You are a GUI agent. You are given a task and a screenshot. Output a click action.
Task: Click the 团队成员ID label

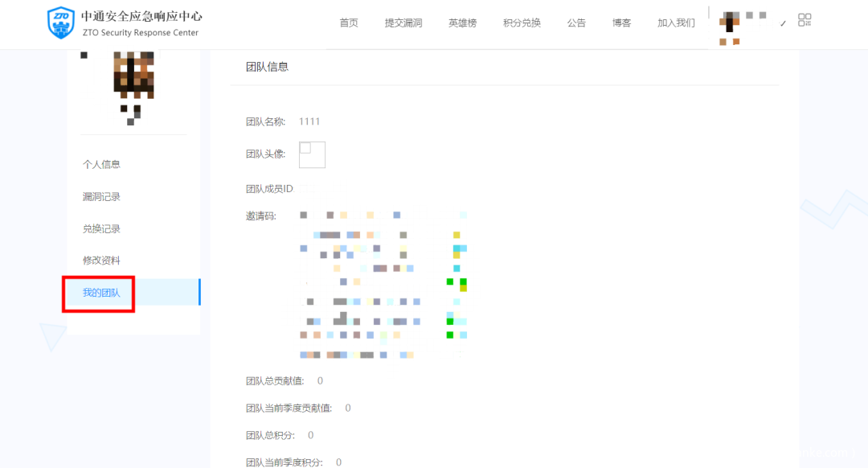tap(269, 189)
